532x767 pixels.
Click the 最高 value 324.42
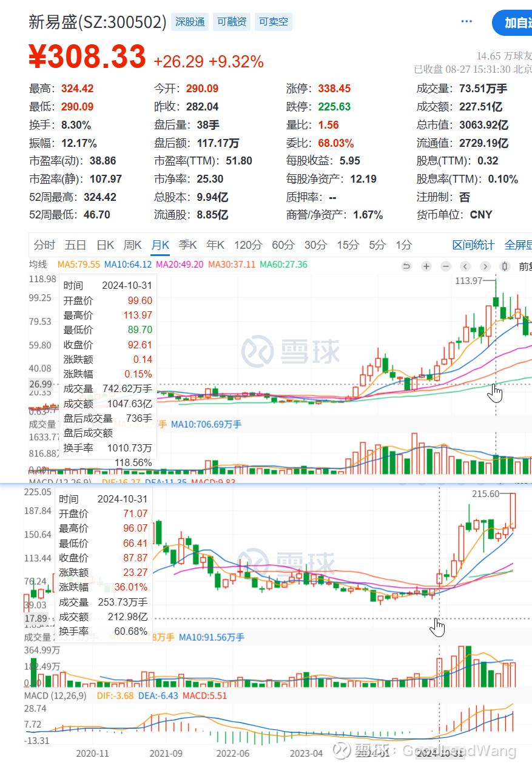[78, 89]
